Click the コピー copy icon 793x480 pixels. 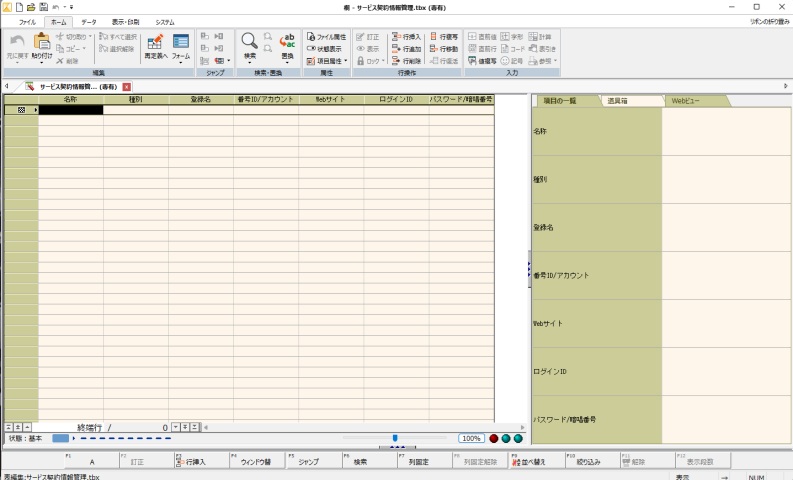(x=60, y=49)
